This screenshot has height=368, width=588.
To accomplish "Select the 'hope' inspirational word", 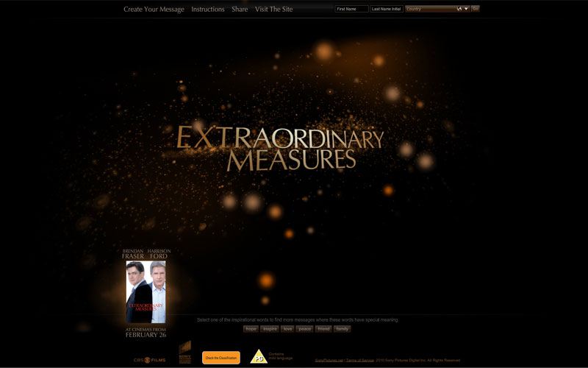I will click(251, 329).
